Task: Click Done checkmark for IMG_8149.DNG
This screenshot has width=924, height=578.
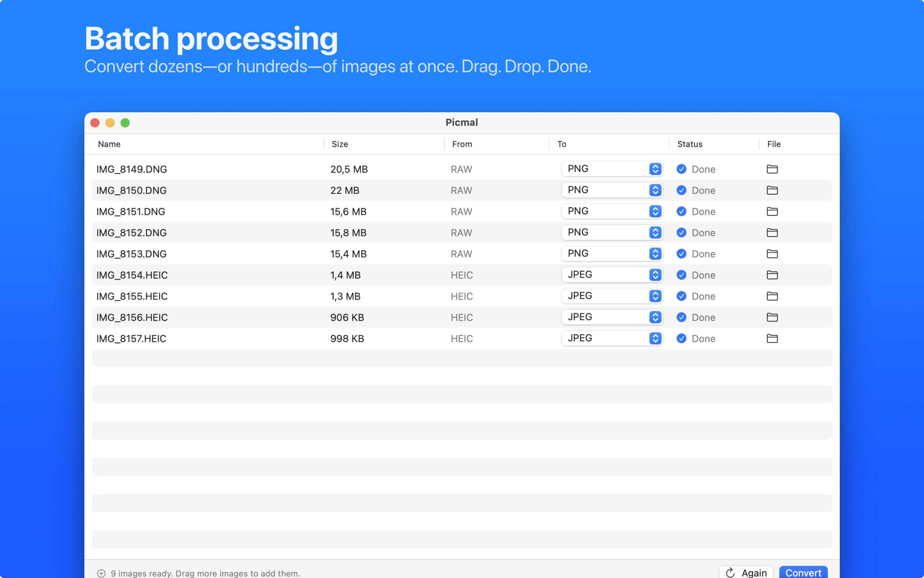Action: click(x=681, y=169)
